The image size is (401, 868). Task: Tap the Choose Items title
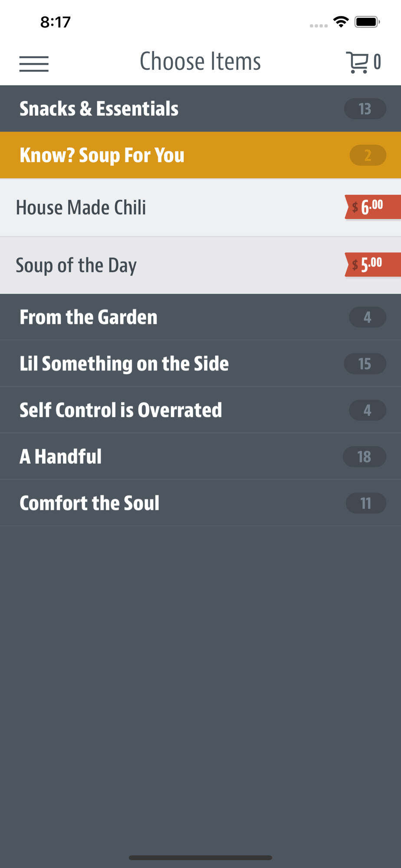(x=200, y=61)
